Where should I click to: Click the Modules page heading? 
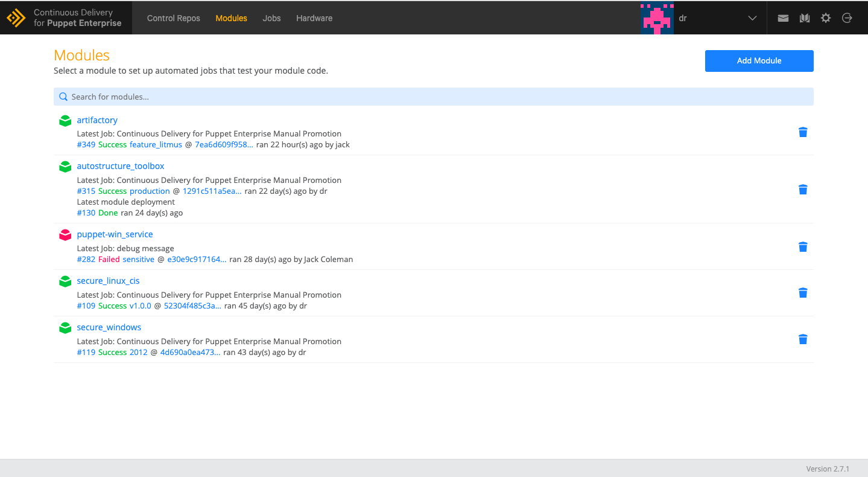click(x=81, y=55)
